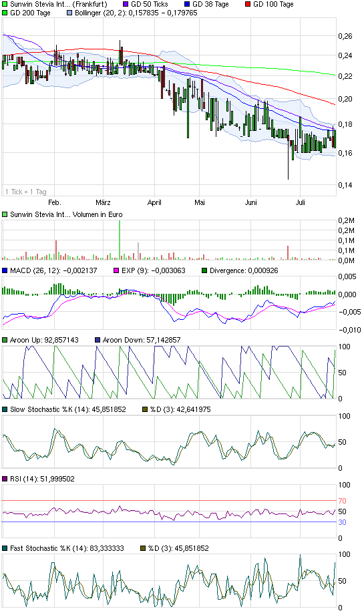Click the 0,26 price axis value
Screen dimensions: 364x613
click(345, 36)
